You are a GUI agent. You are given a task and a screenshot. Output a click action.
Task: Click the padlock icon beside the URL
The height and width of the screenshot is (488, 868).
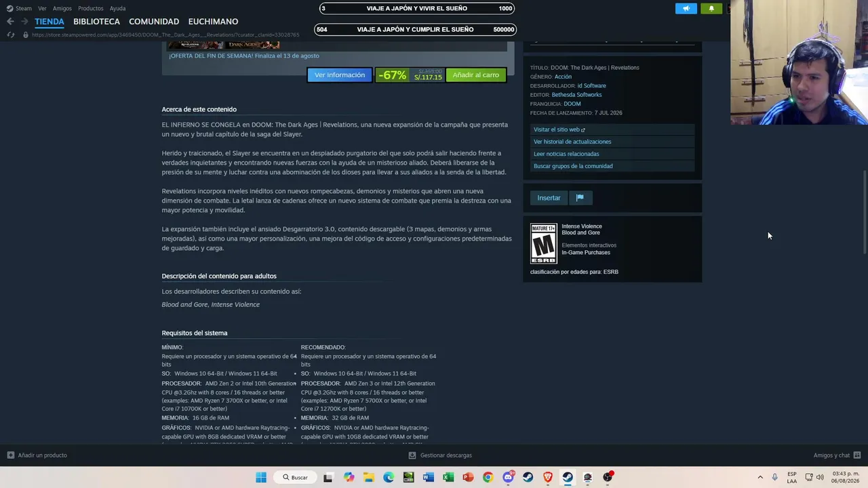26,35
